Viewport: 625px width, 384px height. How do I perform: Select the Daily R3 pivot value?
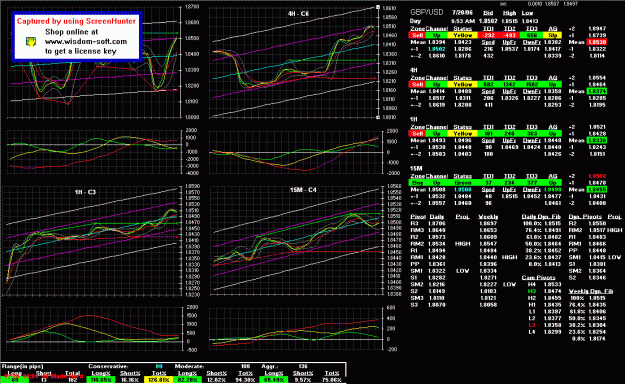click(437, 224)
